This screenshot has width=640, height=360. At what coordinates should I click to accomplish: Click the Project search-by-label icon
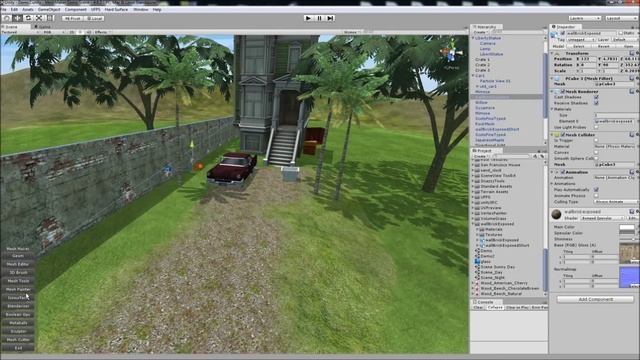coord(542,156)
